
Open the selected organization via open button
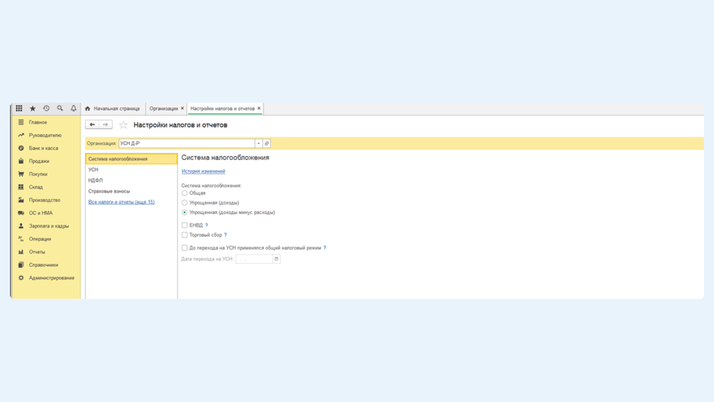(267, 143)
